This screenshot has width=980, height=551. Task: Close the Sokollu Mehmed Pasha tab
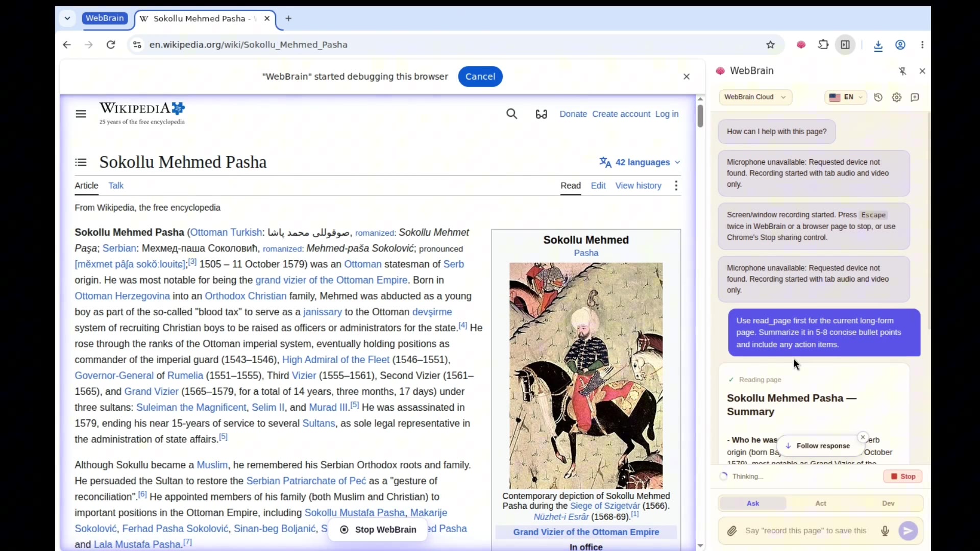(x=267, y=19)
